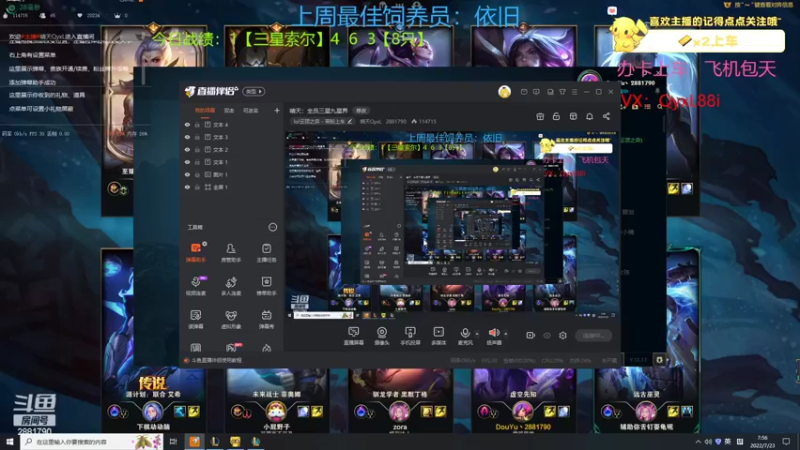Click the stream preview canvas
This screenshot has width=800, height=450.
tap(452, 225)
